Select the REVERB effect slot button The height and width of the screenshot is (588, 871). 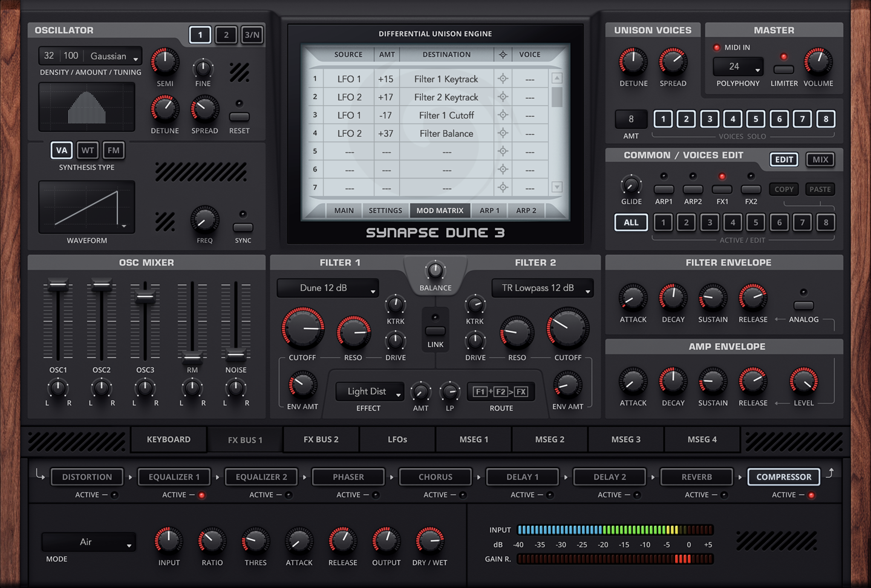coord(696,477)
